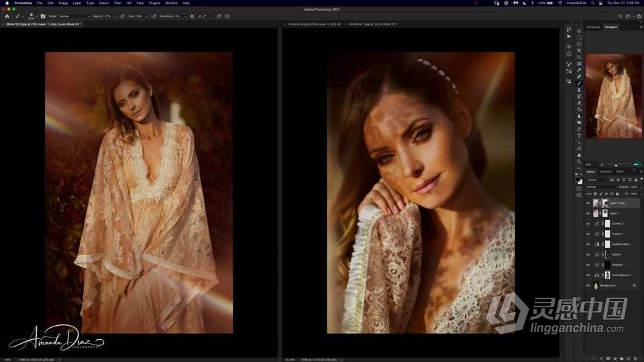
Task: Select the Pen tool
Action: pyautogui.click(x=579, y=129)
